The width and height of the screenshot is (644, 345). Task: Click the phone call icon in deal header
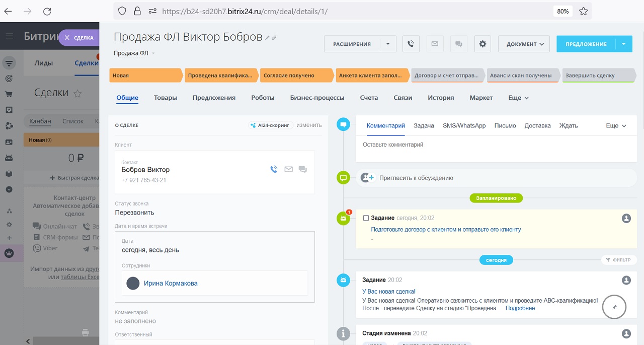(x=411, y=44)
